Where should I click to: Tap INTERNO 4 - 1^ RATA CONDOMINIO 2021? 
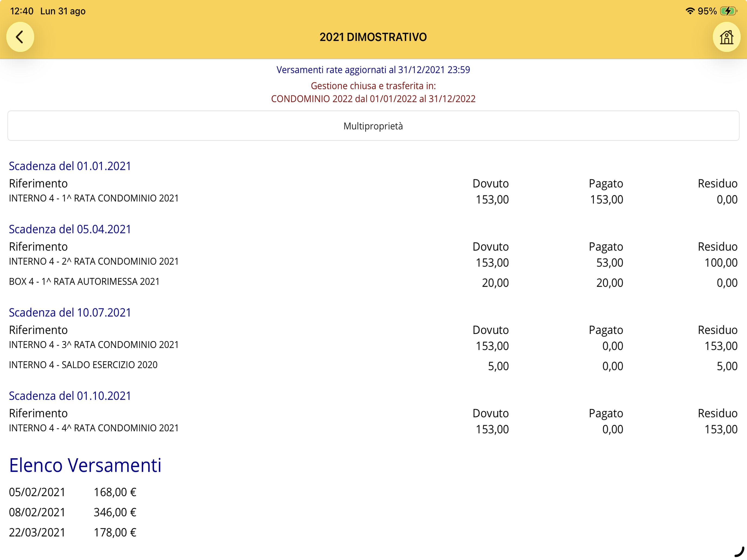click(94, 198)
